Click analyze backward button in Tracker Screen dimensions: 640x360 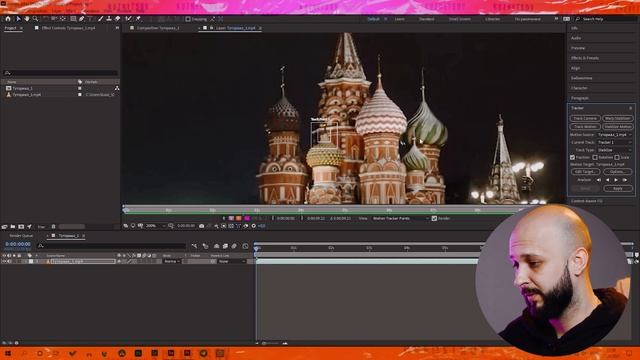608,180
